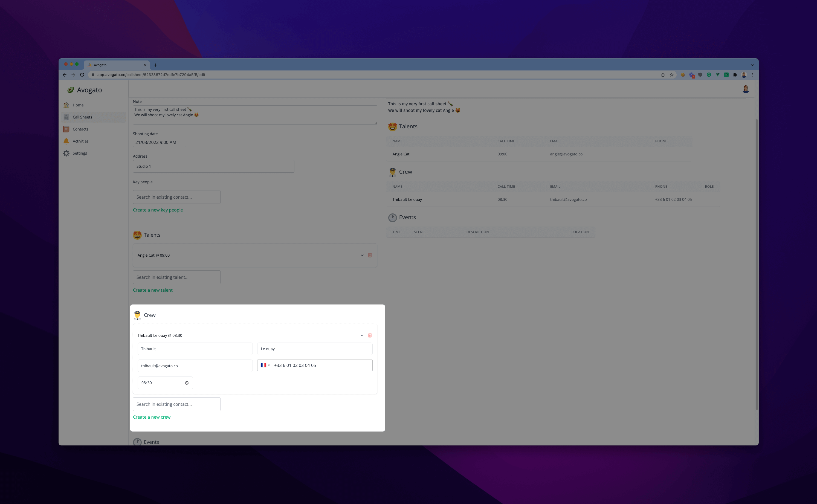Viewport: 817px width, 504px height.
Task: Open Home in the sidebar
Action: [x=94, y=105]
